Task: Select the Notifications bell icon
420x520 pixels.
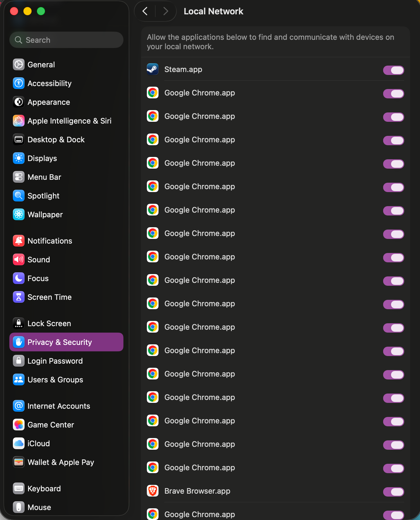Action: click(x=19, y=241)
